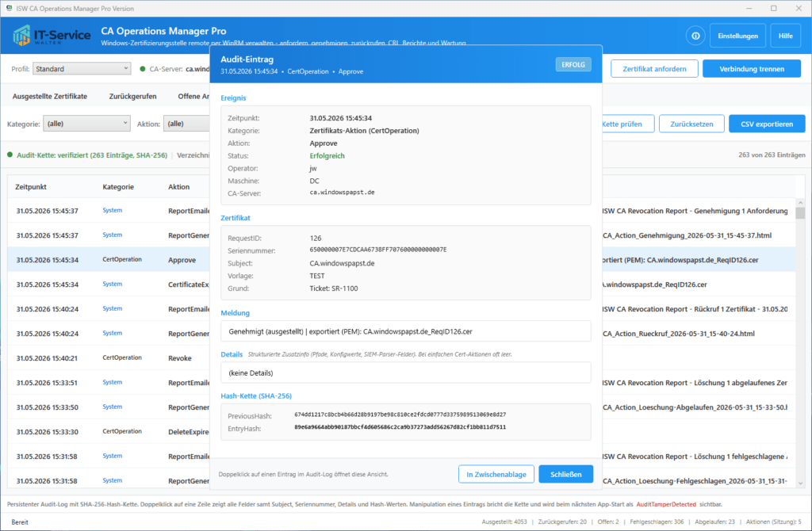The height and width of the screenshot is (531, 812).
Task: Click System link in 15:33:51 row
Action: point(113,382)
